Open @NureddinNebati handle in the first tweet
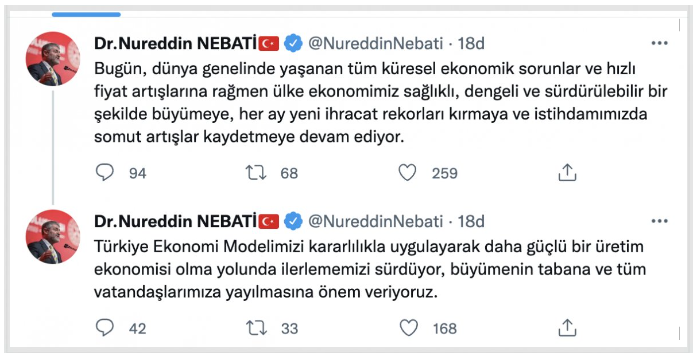Screen dimensions: 693x363 point(375,43)
